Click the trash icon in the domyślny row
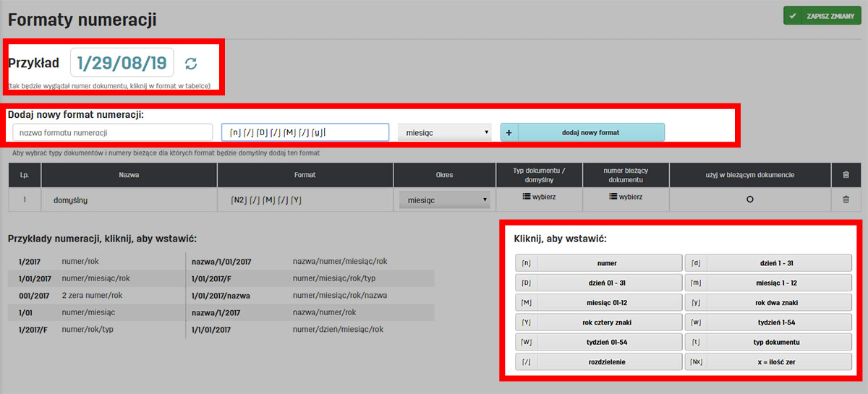 846,199
